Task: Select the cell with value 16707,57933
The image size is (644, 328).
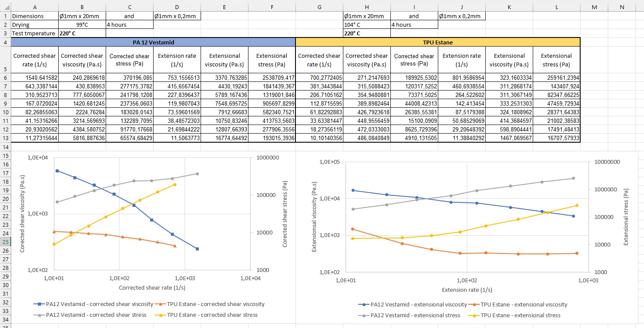Action: coord(556,138)
